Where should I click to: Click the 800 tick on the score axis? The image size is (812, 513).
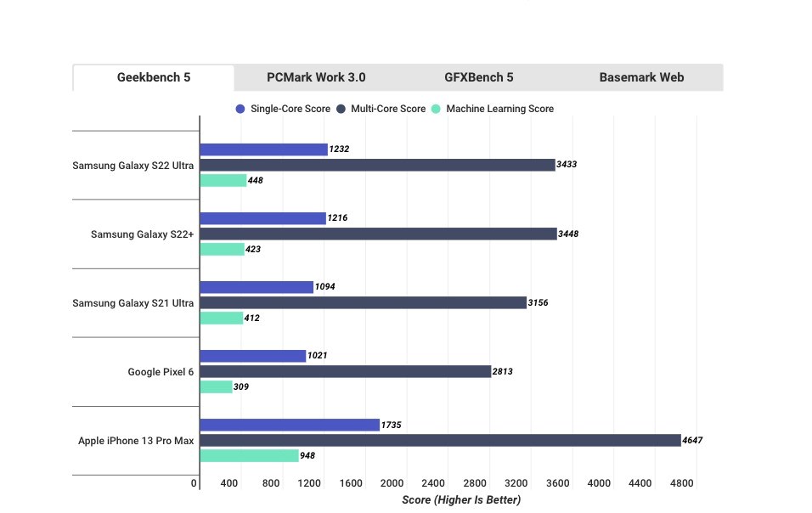point(271,483)
